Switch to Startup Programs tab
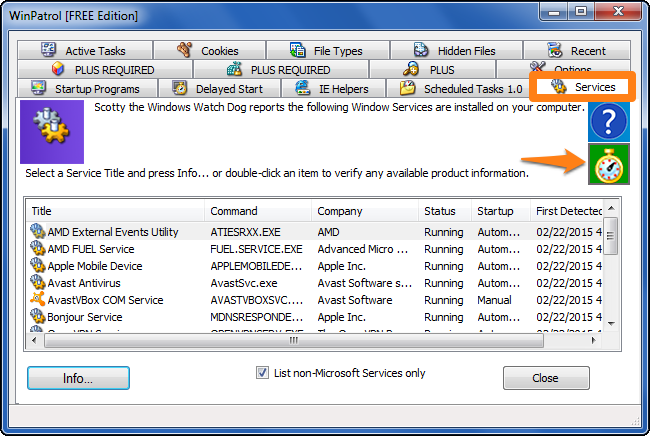Screen dimensions: 650x436 [x=87, y=88]
